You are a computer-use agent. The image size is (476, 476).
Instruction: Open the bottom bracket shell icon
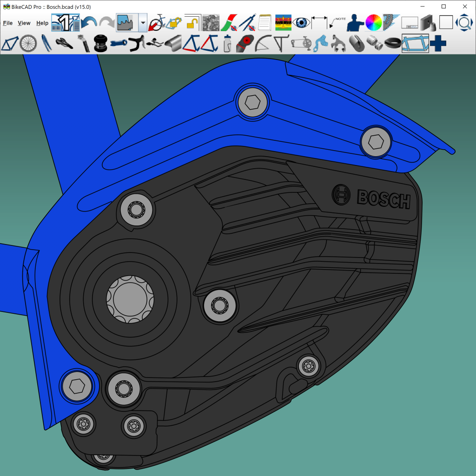374,44
